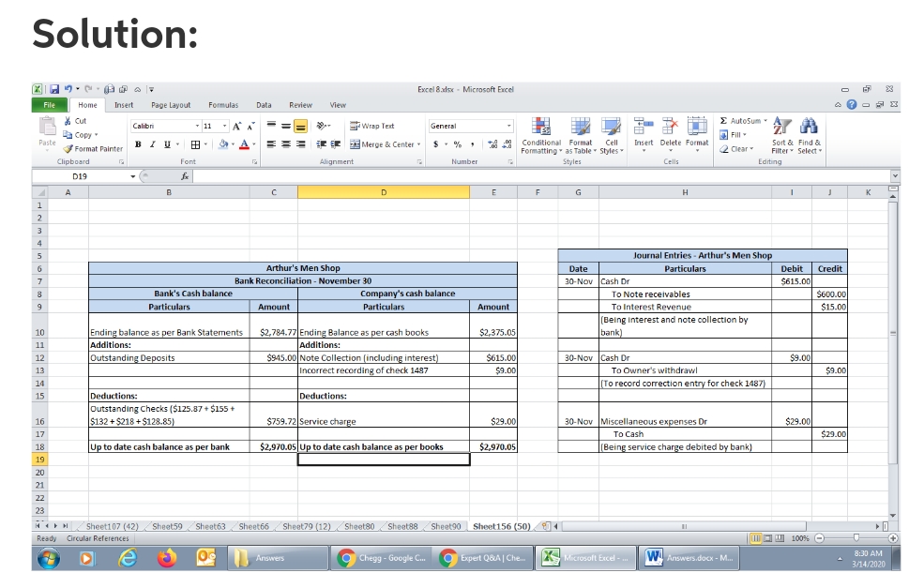
Task: Toggle Wrap Text for the cell
Action: 372,126
